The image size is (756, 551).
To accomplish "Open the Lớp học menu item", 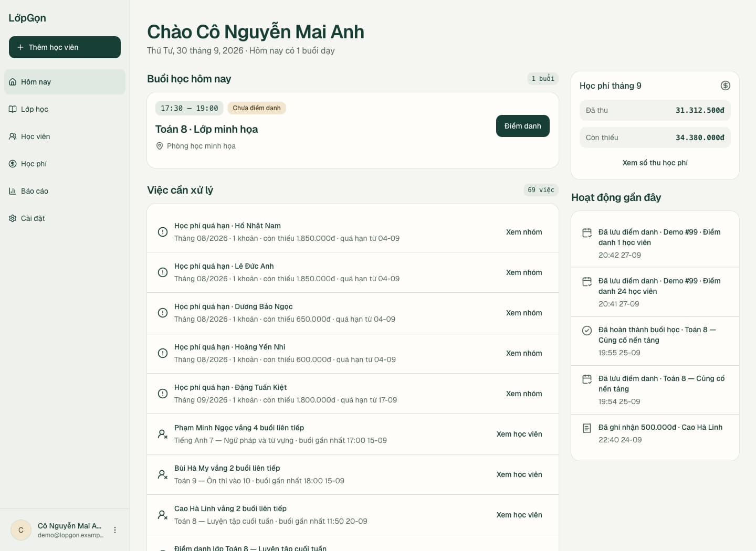I will [x=65, y=109].
